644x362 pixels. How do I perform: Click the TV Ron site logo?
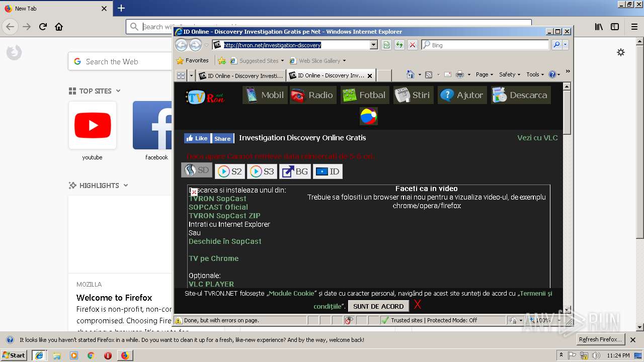205,97
